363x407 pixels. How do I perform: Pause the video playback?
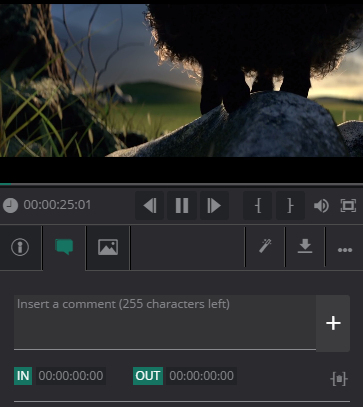click(182, 205)
